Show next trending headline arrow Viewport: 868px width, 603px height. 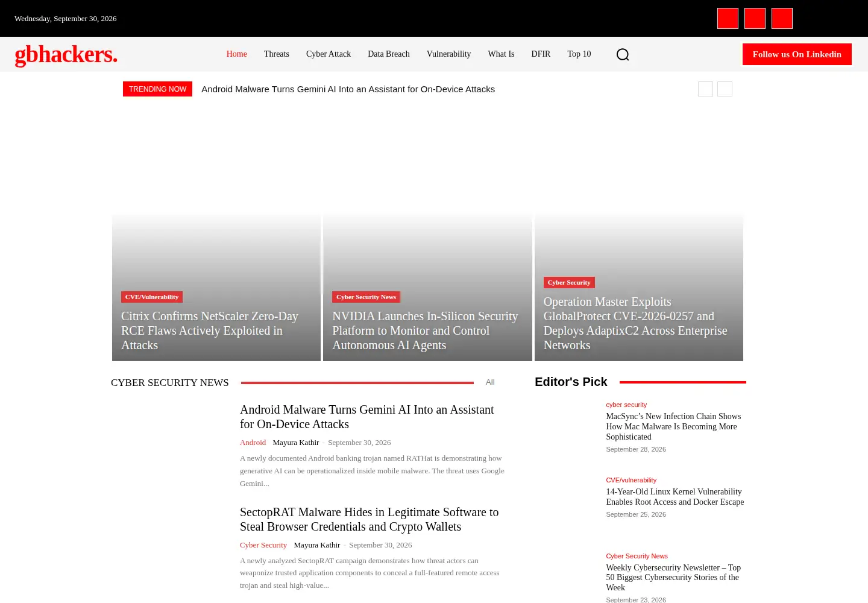coord(725,89)
